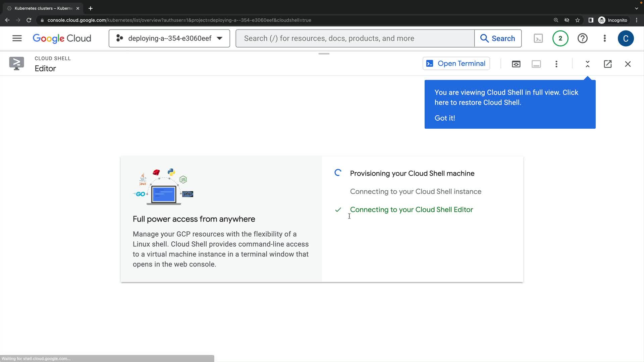Click the Cloud Shell resize drag handle

324,54
